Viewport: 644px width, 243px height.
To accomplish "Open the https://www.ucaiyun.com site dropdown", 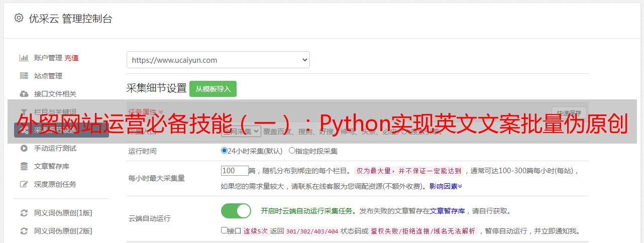I will 218,60.
